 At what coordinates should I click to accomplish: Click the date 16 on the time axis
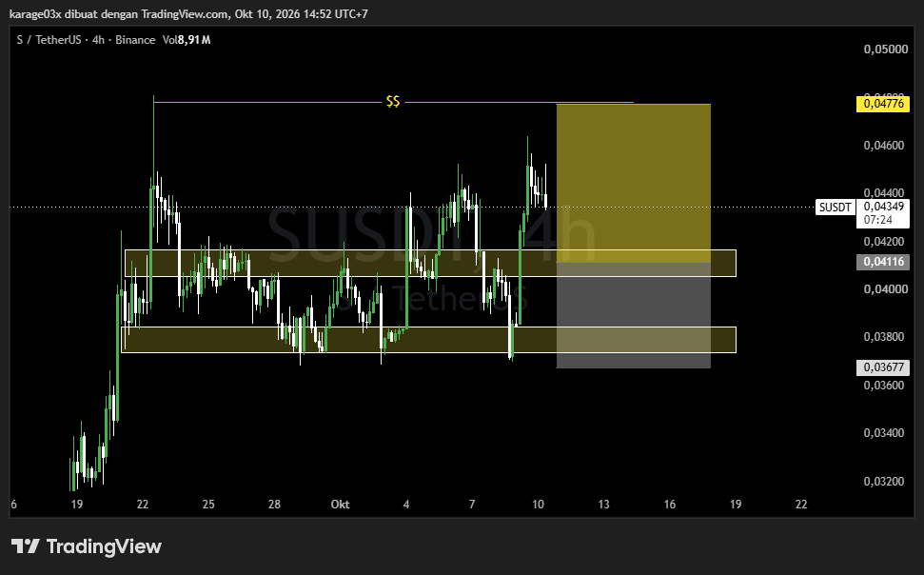pyautogui.click(x=669, y=505)
